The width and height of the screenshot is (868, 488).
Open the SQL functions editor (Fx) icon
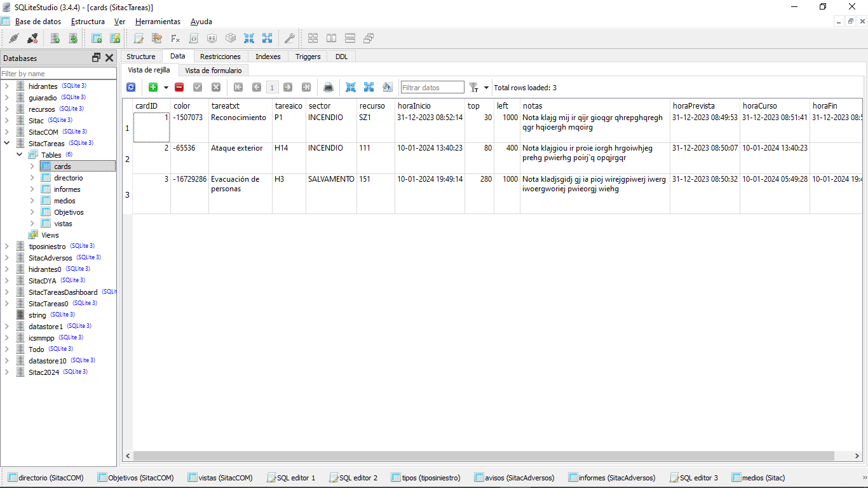[x=175, y=38]
